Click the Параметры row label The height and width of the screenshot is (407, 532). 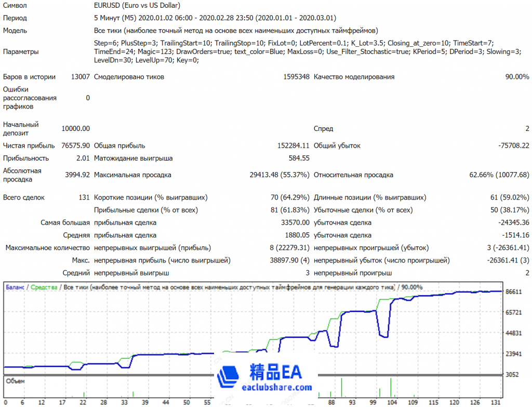tap(21, 51)
